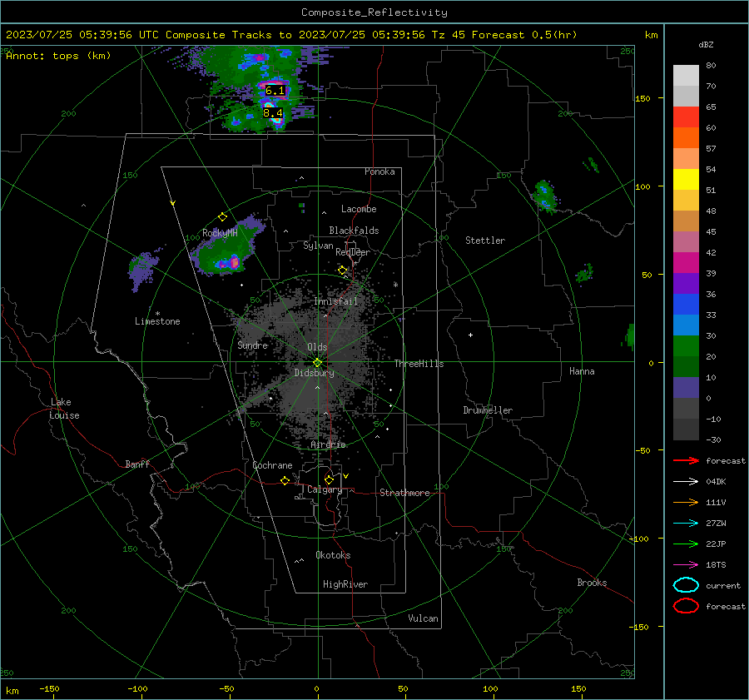Click the Lacombe city label
Viewport: 749px width, 700px height.
(x=359, y=209)
